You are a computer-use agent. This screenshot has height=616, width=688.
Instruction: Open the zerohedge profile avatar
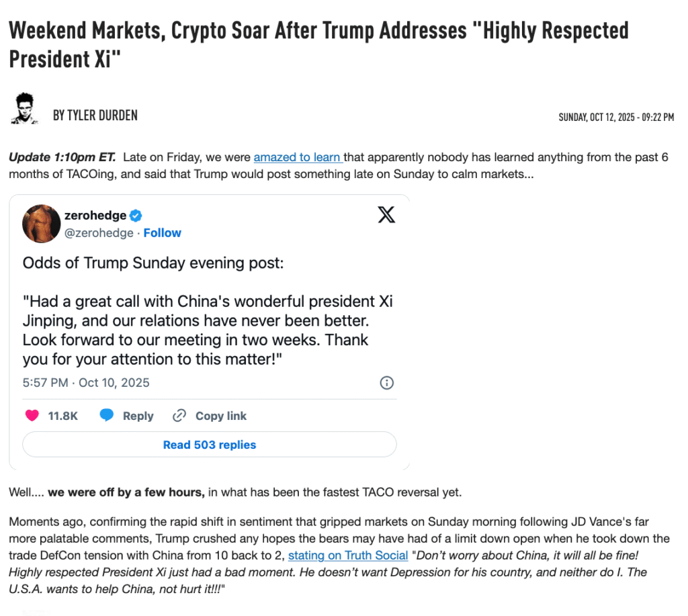coord(42,224)
